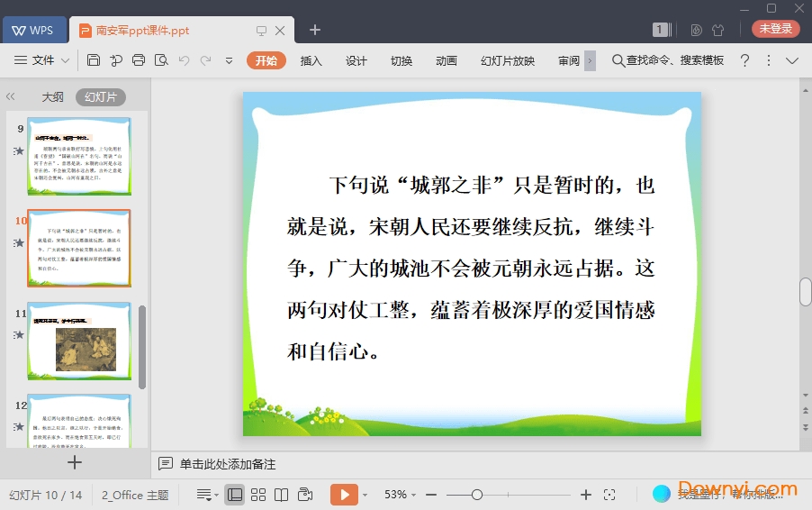Switch to reading view book icon

[282, 495]
